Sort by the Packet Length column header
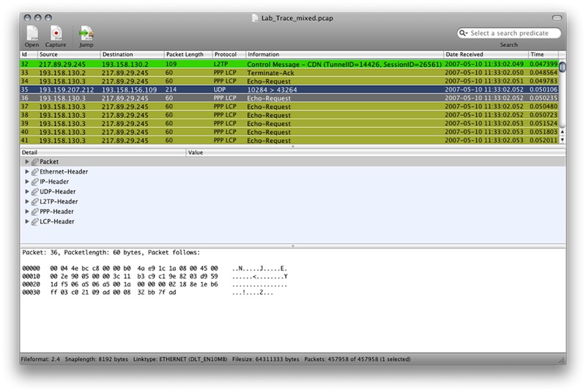Screen dimensions: 586x392 click(188, 55)
